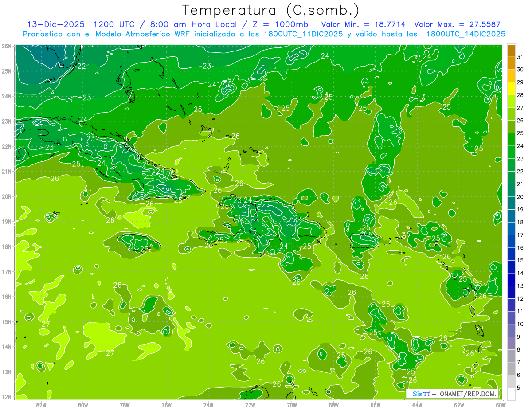
Task: Click the 64W longitude axis label
Action: click(x=417, y=405)
